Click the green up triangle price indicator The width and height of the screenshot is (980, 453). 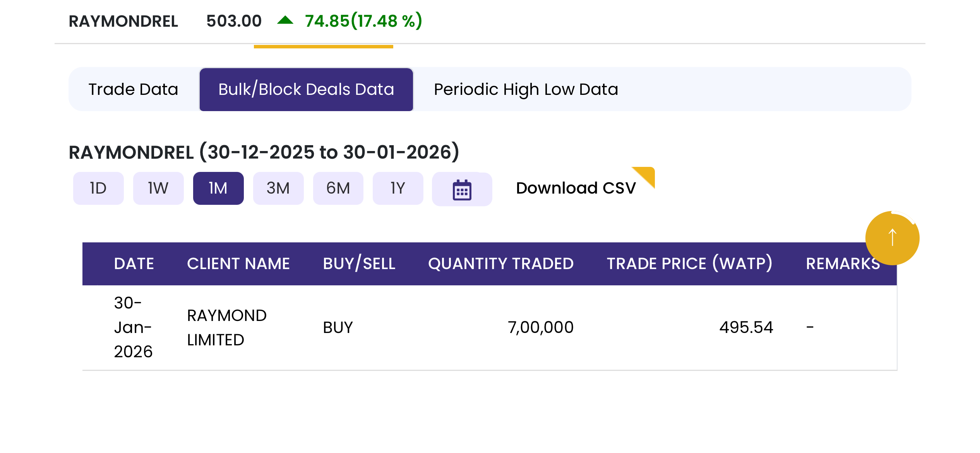tap(285, 21)
